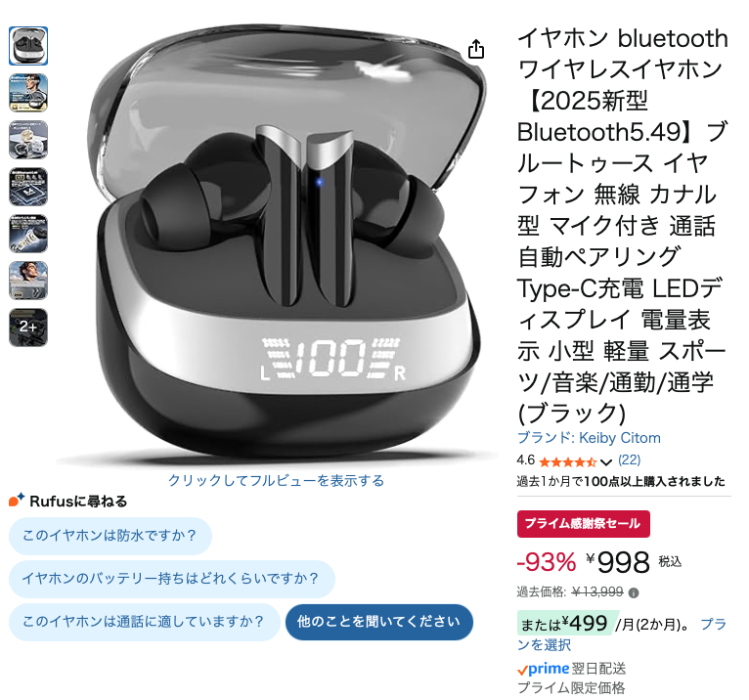The width and height of the screenshot is (749, 700).
Task: Select the second product thumbnail
Action: point(28,93)
